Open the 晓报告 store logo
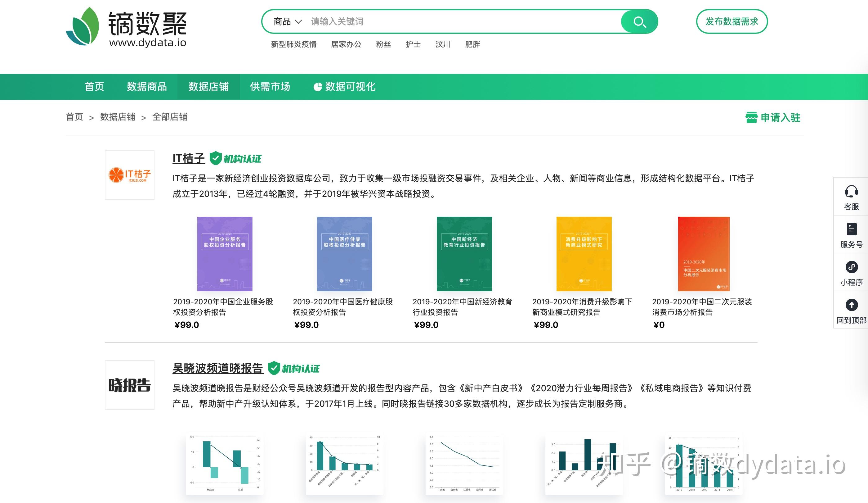Image resolution: width=868 pixels, height=503 pixels. click(129, 385)
